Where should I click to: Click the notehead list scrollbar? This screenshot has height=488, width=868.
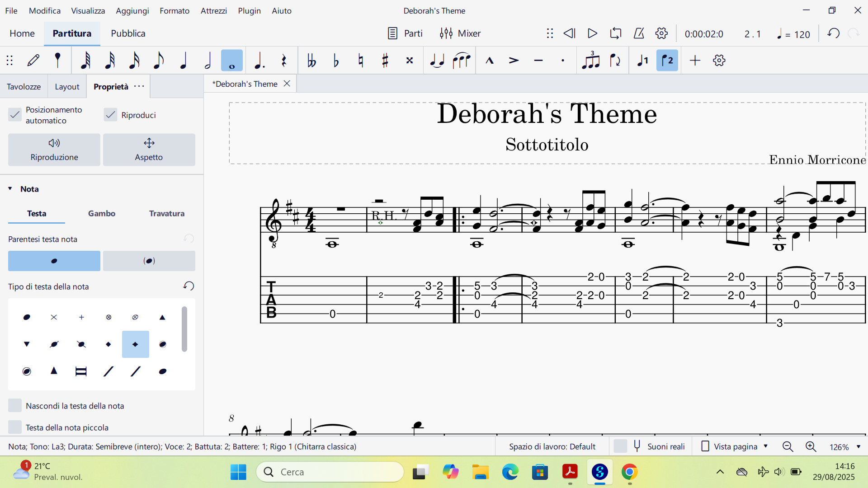[x=184, y=329]
